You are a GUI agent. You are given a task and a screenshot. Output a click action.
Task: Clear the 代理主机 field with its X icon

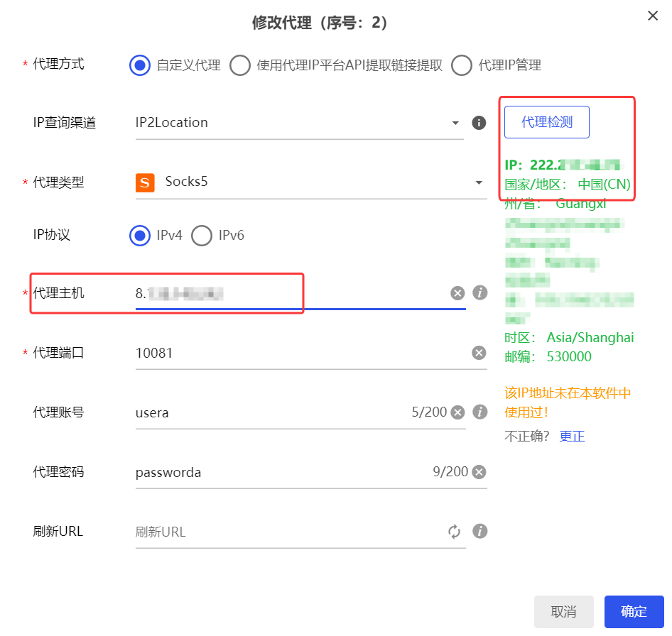457,293
